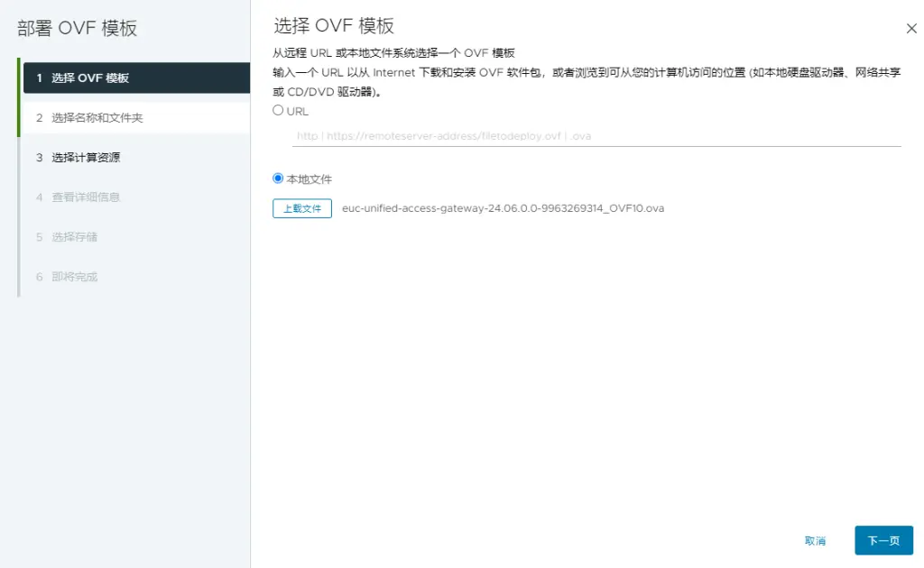Open step 1 选择 OVF 模板
Viewport: 924px width, 568px height.
[x=134, y=78]
